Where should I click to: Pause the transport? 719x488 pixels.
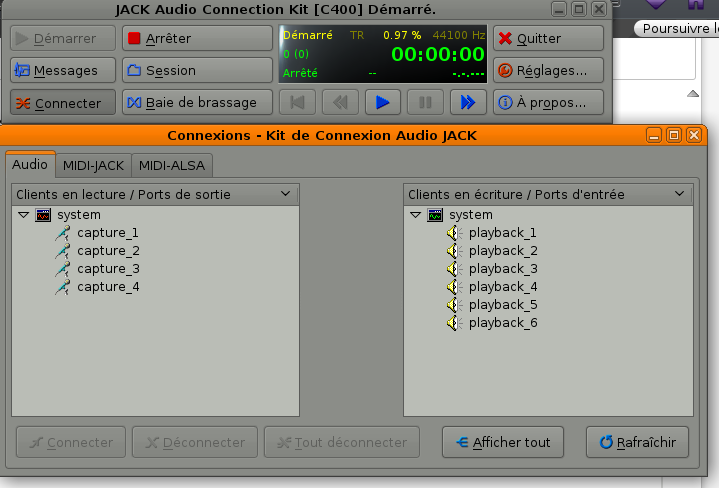point(425,102)
